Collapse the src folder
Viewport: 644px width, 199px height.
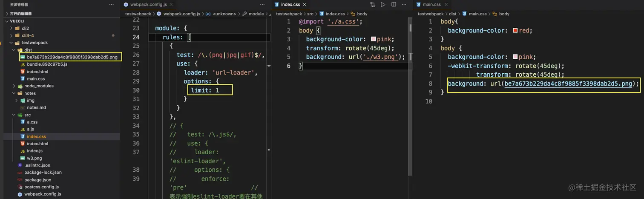pos(14,115)
